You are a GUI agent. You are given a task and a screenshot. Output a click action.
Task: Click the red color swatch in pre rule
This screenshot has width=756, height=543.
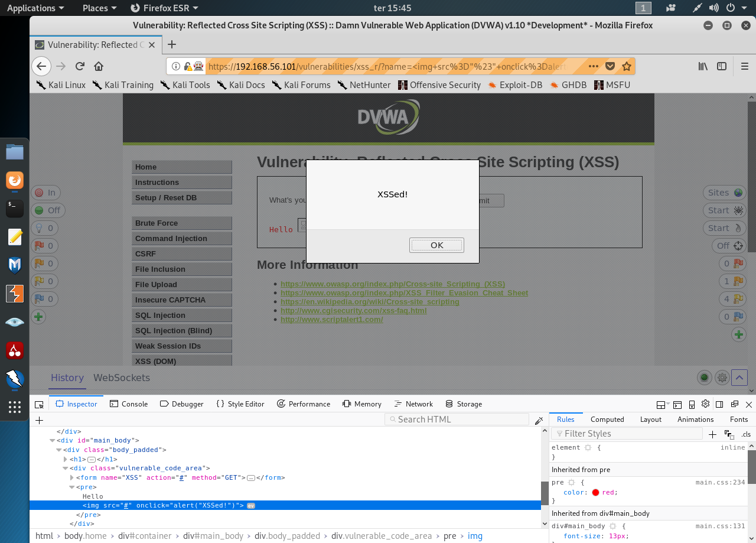point(595,493)
